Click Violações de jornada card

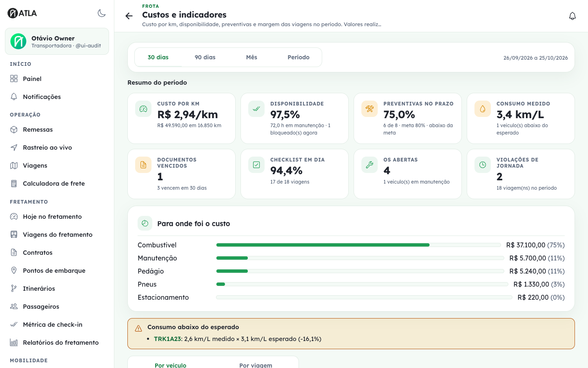pos(521,174)
